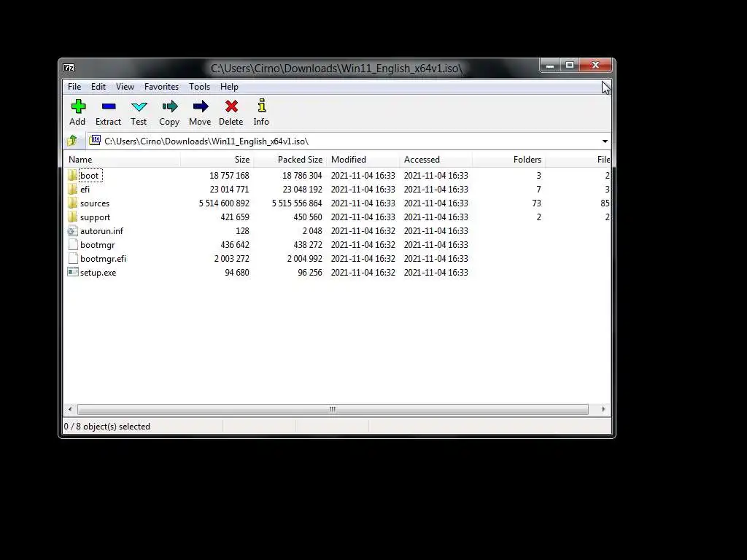Click folders count '73'
The height and width of the screenshot is (560, 747).
(536, 203)
